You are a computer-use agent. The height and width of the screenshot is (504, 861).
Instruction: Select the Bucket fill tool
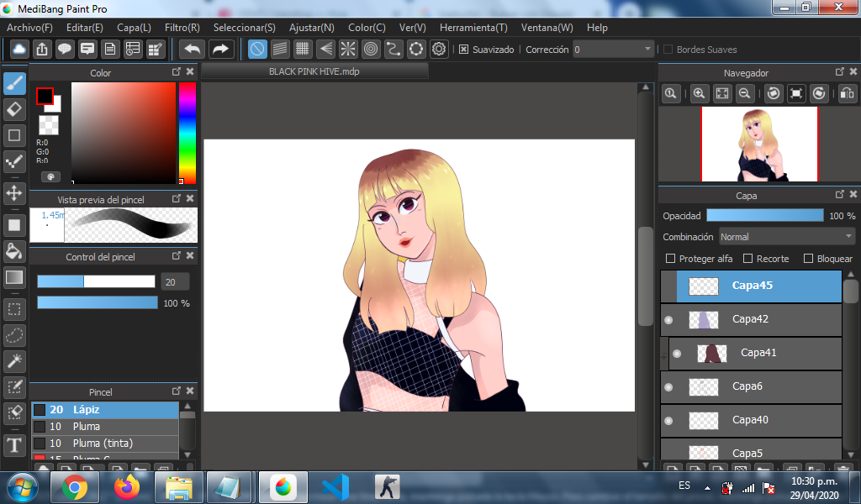point(15,251)
